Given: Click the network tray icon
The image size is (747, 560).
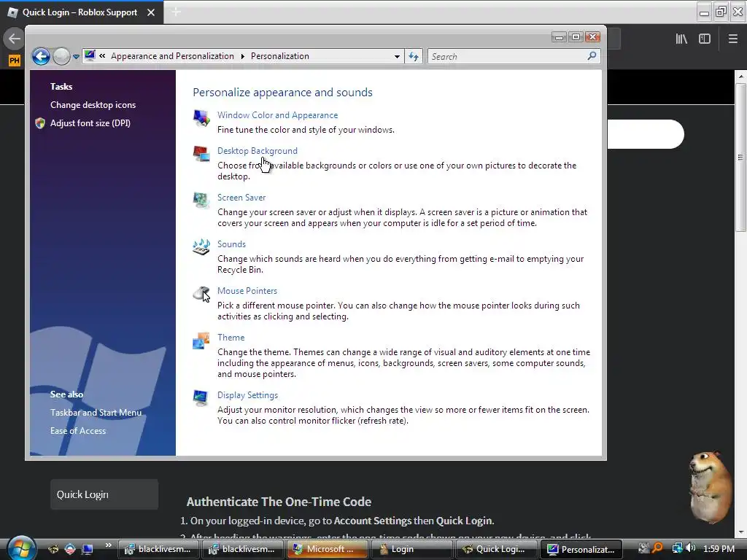Looking at the screenshot, I should (x=677, y=548).
